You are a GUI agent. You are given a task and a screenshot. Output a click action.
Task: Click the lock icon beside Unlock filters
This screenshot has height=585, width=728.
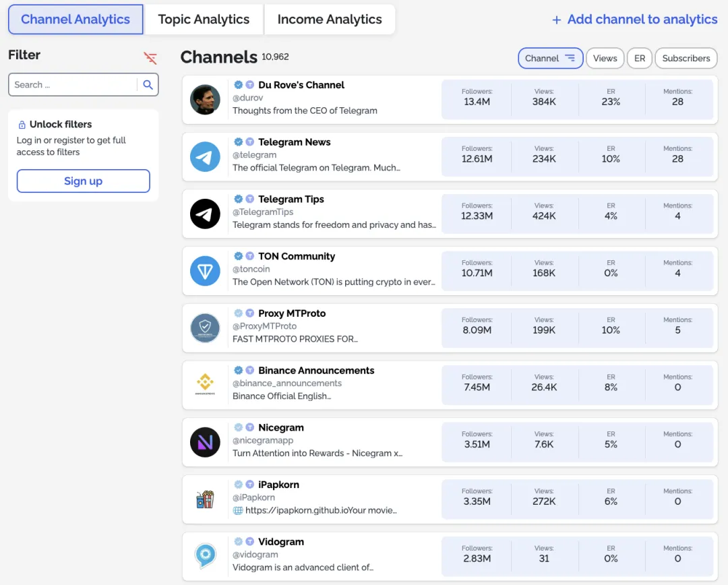[x=22, y=125]
